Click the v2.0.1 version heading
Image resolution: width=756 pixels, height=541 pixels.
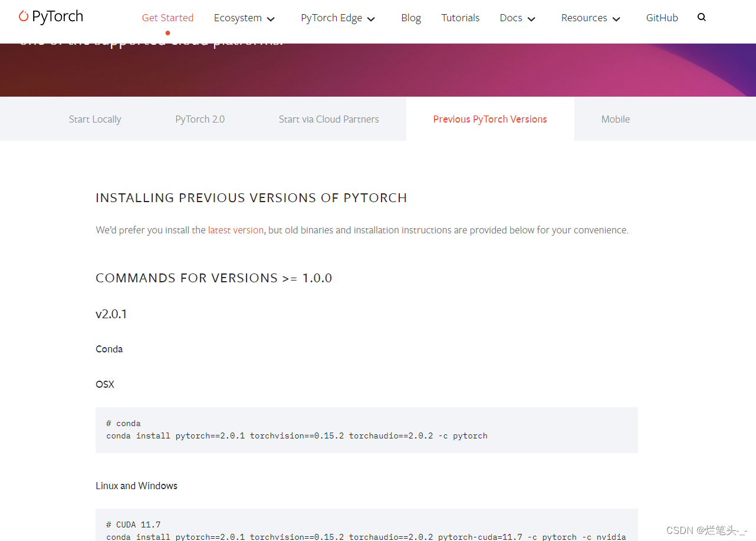[111, 314]
